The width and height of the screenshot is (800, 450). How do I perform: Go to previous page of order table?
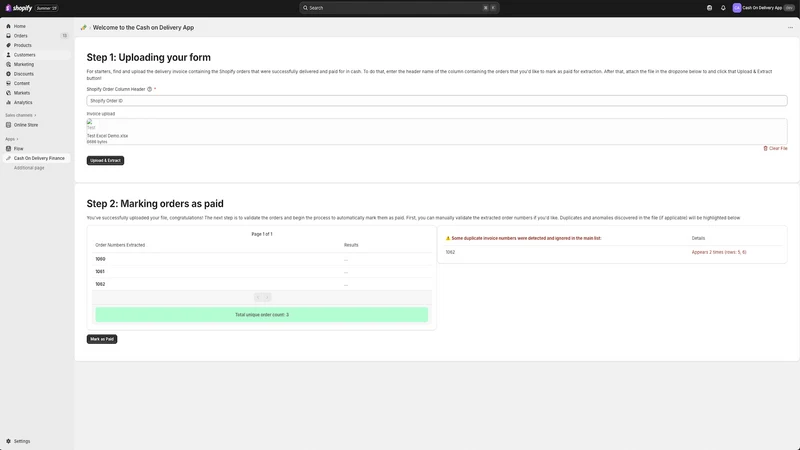pos(258,297)
